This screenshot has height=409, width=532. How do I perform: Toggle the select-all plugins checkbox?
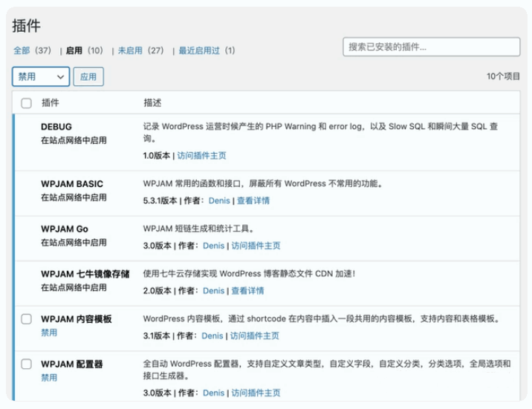coord(27,103)
